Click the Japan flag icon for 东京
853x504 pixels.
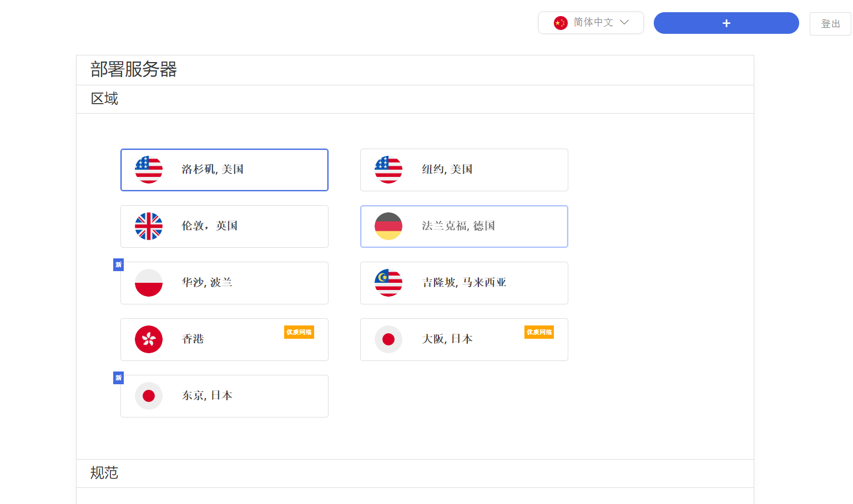click(x=149, y=396)
